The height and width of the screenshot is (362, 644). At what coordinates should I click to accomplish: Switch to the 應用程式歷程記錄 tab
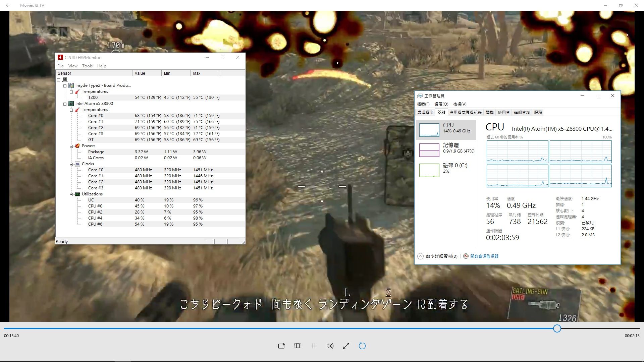pyautogui.click(x=466, y=113)
